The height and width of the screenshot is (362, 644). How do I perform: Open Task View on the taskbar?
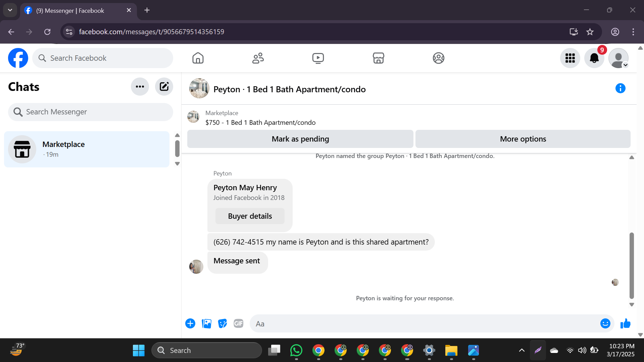274,351
